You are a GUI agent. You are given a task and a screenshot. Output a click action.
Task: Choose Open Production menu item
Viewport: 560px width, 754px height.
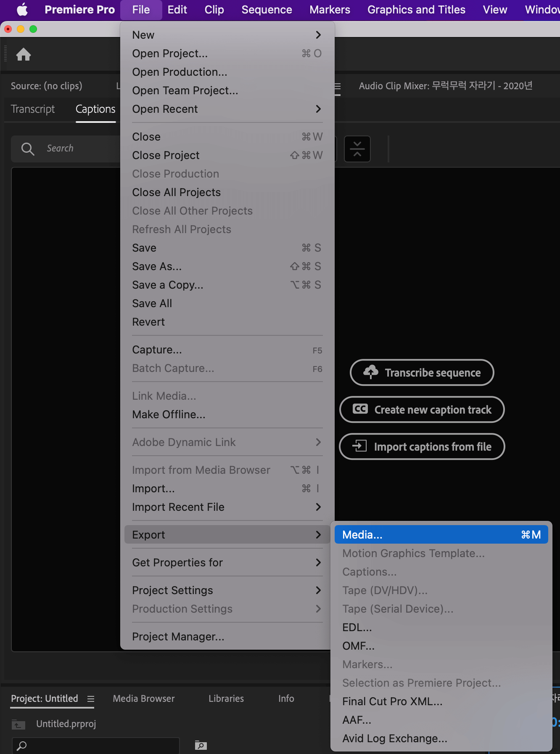point(227,72)
